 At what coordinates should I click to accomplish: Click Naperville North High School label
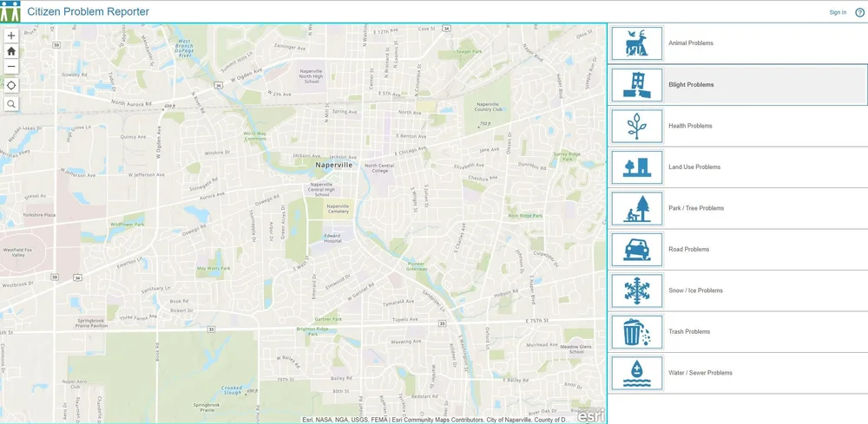312,76
